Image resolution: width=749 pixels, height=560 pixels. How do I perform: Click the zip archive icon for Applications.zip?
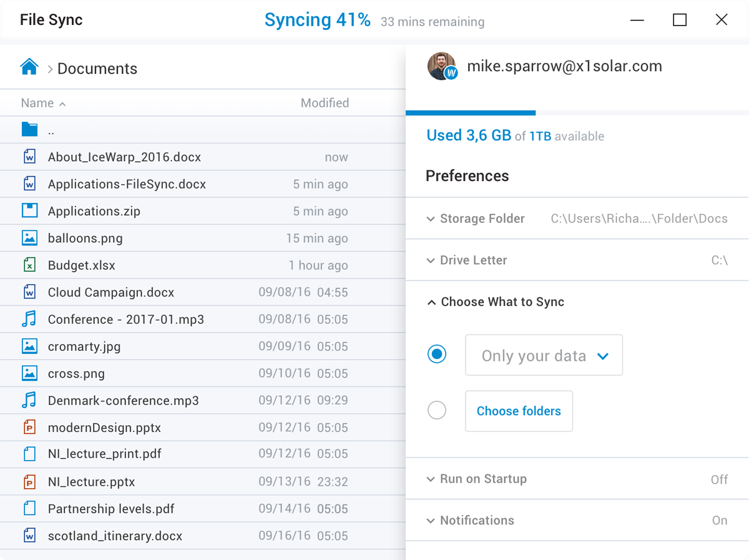[x=29, y=210]
